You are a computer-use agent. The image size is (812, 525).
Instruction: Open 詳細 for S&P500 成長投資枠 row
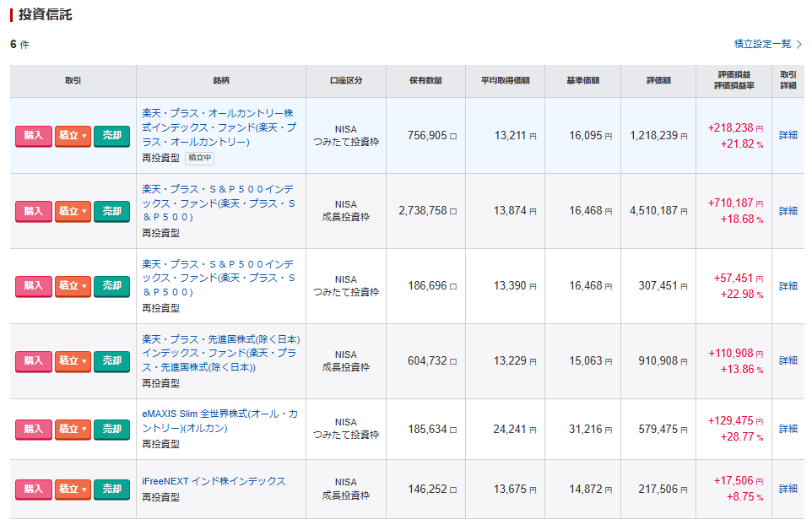pos(788,211)
